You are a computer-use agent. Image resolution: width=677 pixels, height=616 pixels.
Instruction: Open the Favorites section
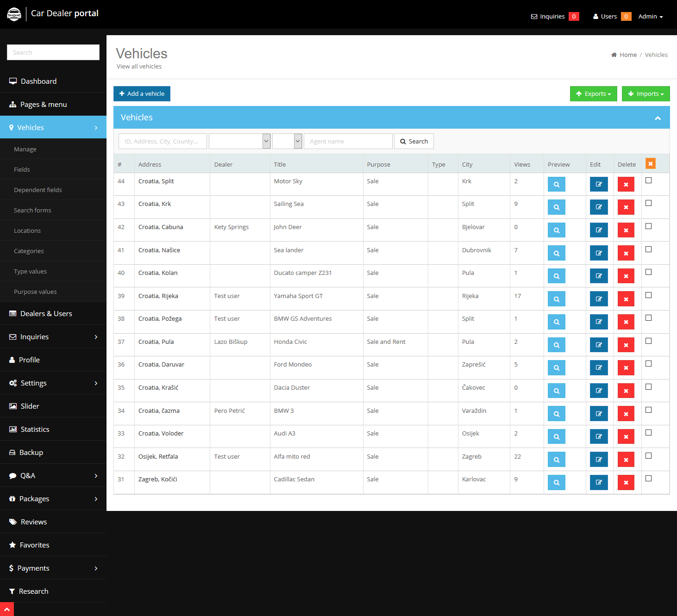click(x=34, y=545)
